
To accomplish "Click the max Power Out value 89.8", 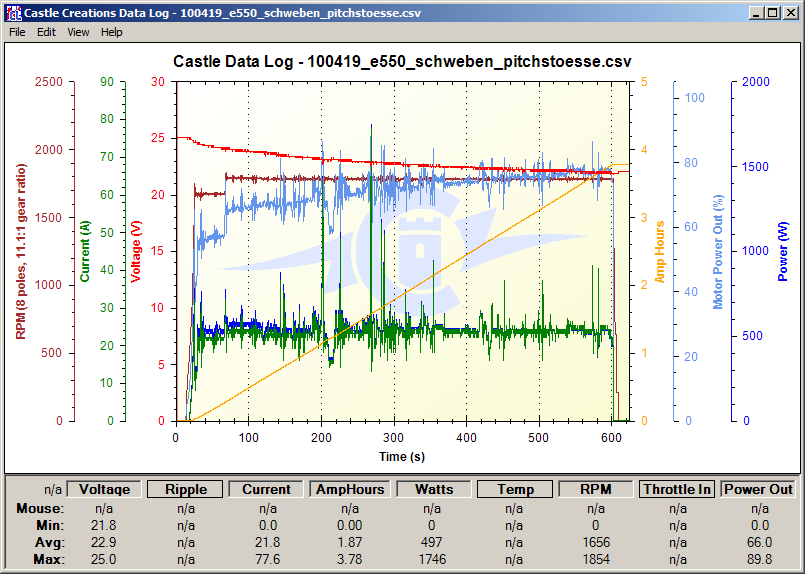I will tap(760, 559).
